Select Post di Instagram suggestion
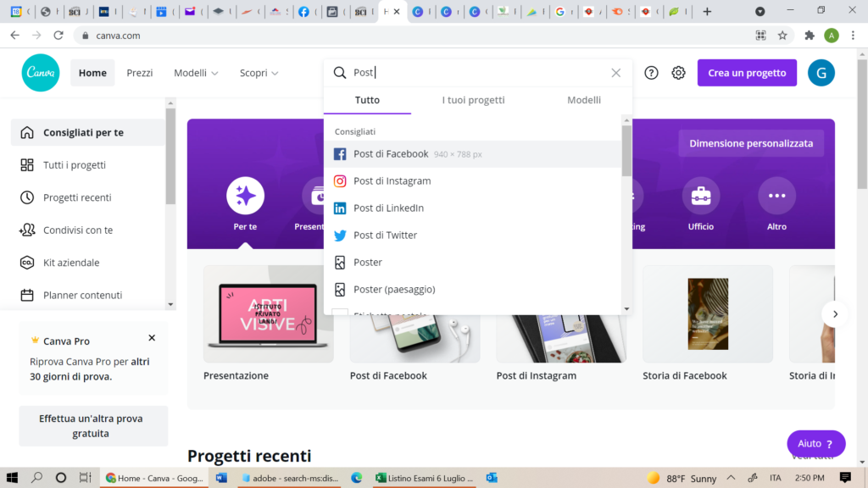The height and width of the screenshot is (488, 868). (472, 181)
